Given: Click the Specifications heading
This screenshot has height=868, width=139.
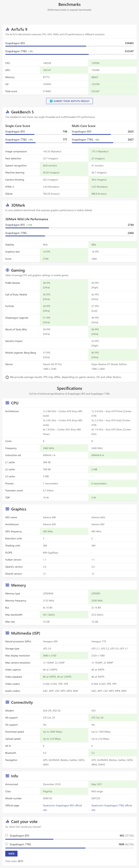Looking at the screenshot, I should click(69, 388).
